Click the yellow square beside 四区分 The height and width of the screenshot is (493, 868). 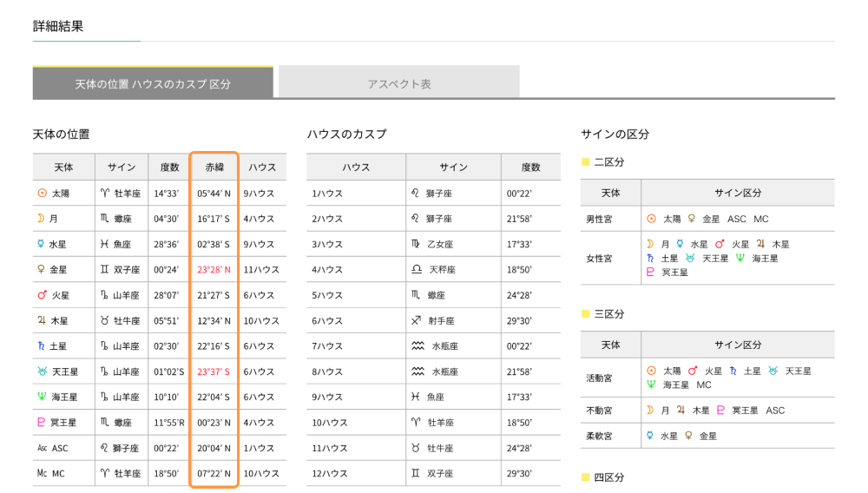[585, 477]
